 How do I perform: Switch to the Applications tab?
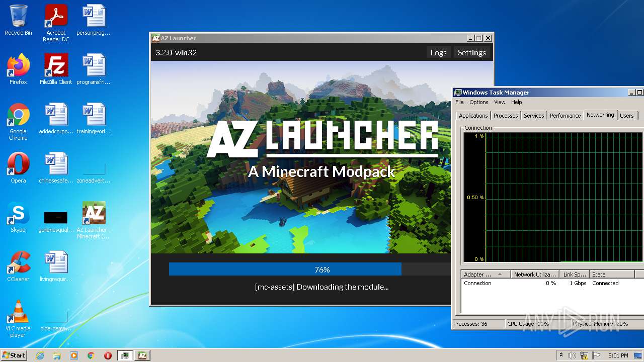point(473,116)
